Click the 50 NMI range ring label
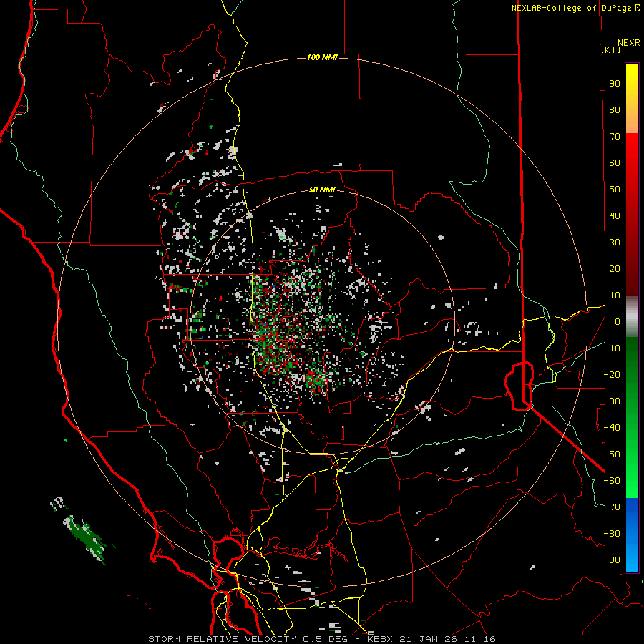 point(322,190)
